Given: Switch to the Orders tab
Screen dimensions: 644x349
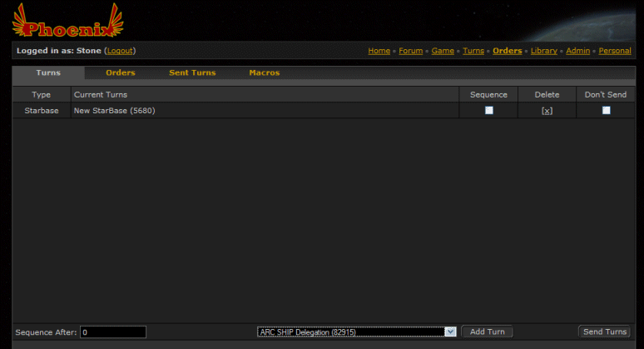Looking at the screenshot, I should pyautogui.click(x=121, y=72).
